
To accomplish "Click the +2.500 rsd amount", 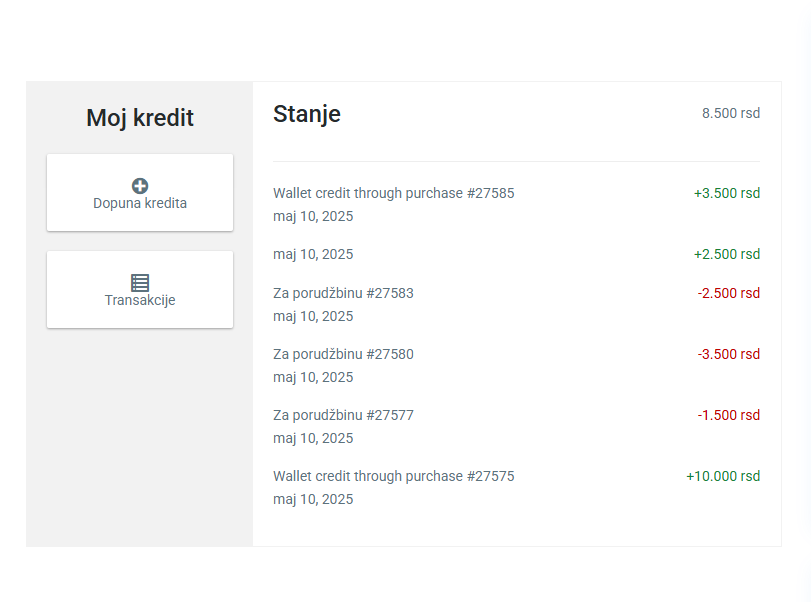I will coord(726,254).
